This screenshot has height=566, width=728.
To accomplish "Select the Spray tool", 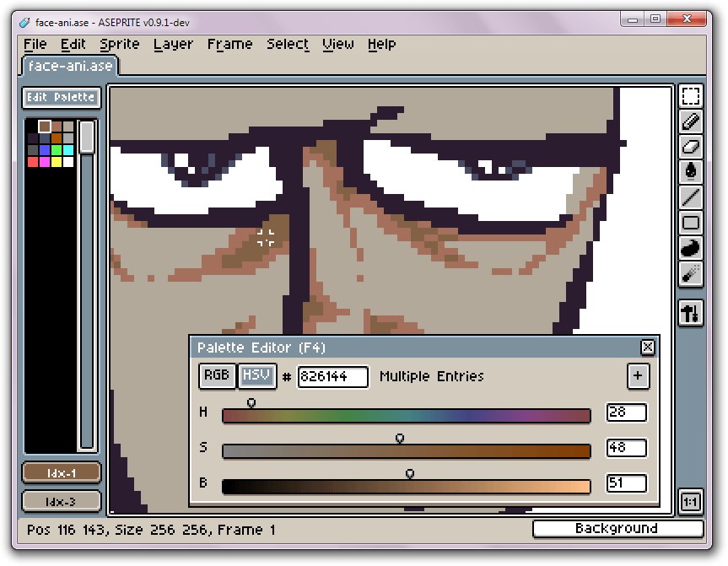I will 691,273.
